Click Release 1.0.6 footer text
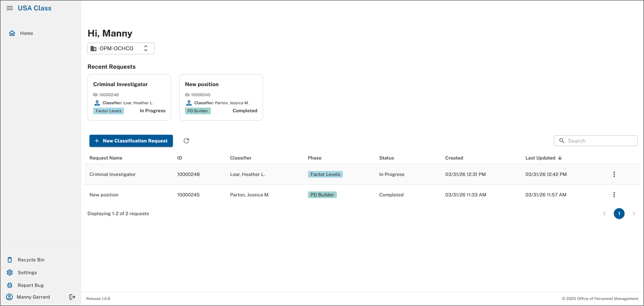The image size is (644, 306). (x=98, y=299)
